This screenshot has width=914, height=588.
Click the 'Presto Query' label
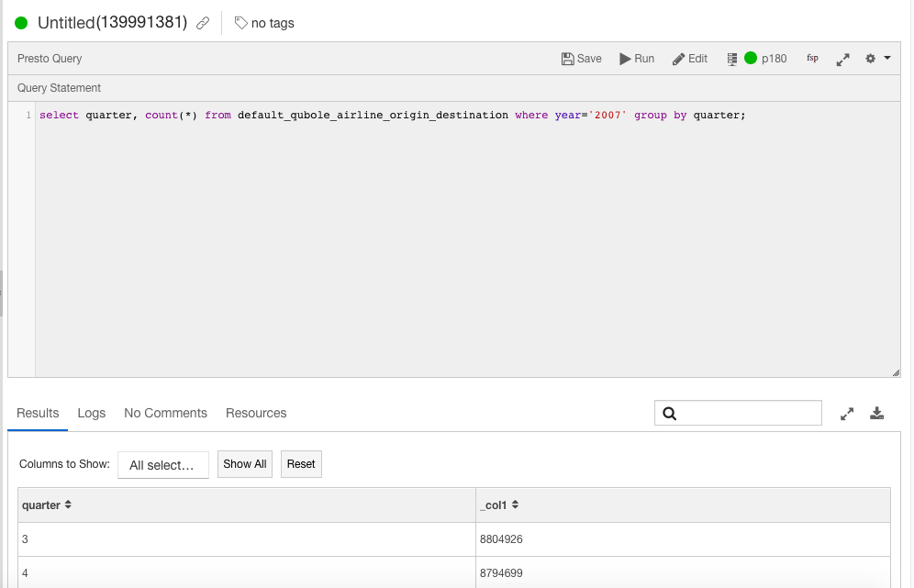[50, 59]
